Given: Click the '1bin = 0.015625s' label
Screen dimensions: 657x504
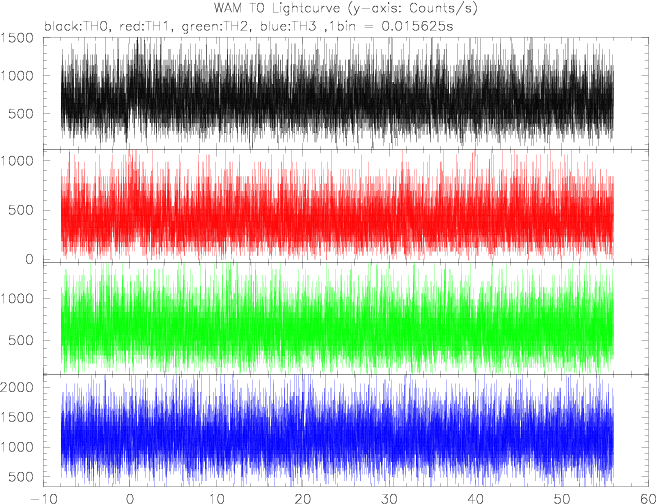Looking at the screenshot, I should (393, 26).
